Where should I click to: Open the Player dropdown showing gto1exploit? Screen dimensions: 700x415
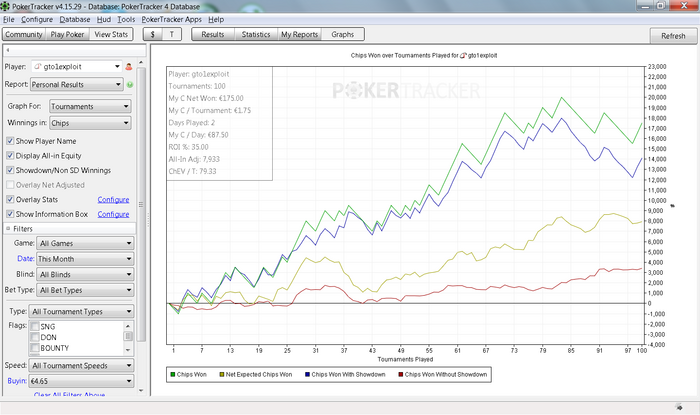coord(77,66)
